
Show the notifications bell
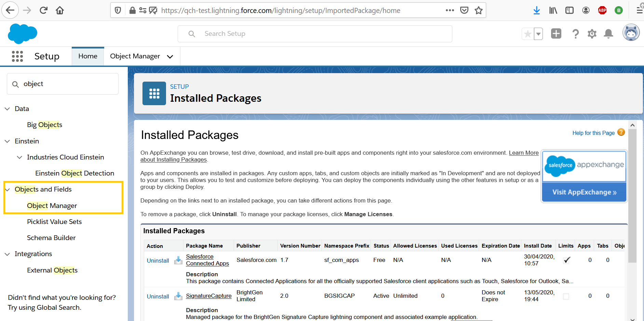click(608, 34)
